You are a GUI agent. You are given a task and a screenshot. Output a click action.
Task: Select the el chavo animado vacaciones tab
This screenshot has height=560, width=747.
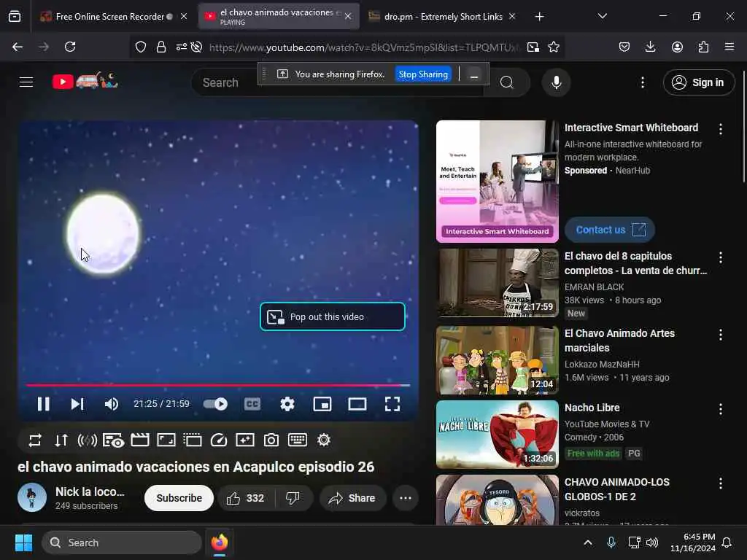279,17
